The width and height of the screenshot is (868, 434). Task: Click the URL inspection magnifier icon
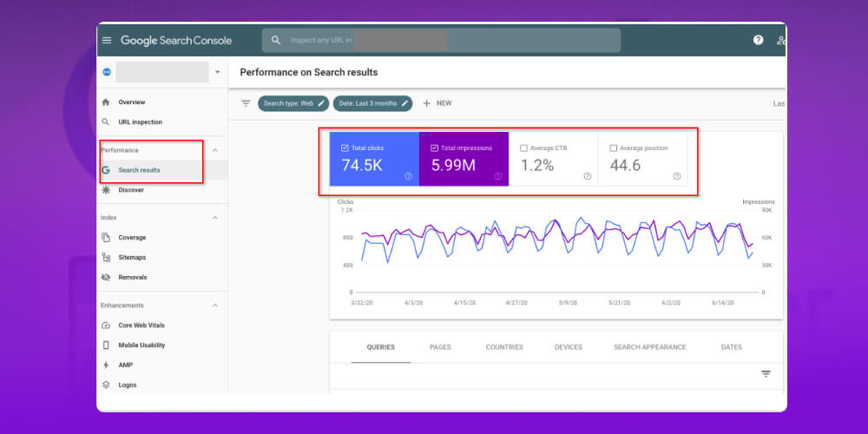(x=106, y=122)
